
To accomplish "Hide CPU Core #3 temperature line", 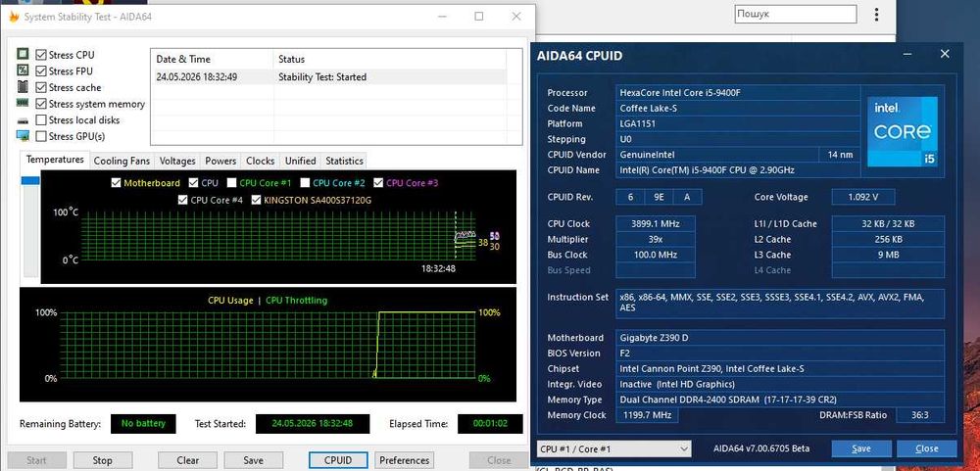I will (378, 183).
